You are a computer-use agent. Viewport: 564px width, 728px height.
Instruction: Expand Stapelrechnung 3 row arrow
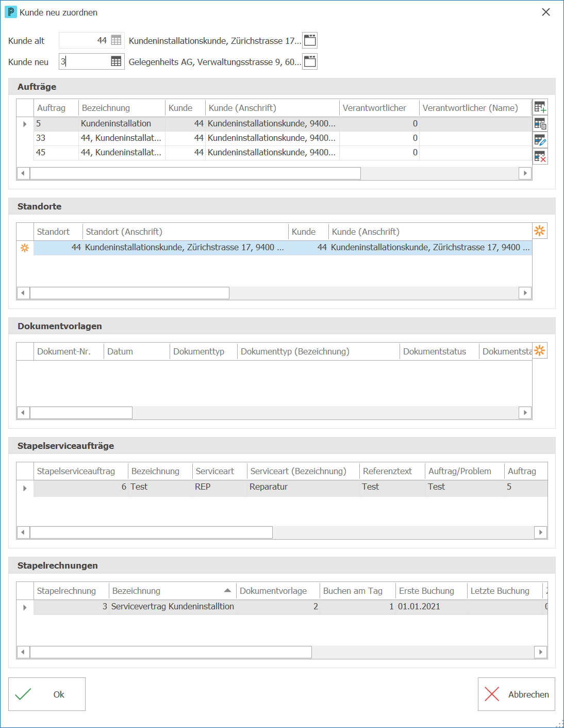coord(25,607)
